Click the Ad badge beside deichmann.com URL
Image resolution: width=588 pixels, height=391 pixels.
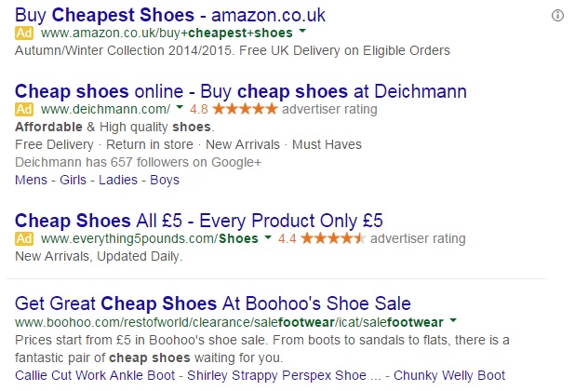click(25, 109)
